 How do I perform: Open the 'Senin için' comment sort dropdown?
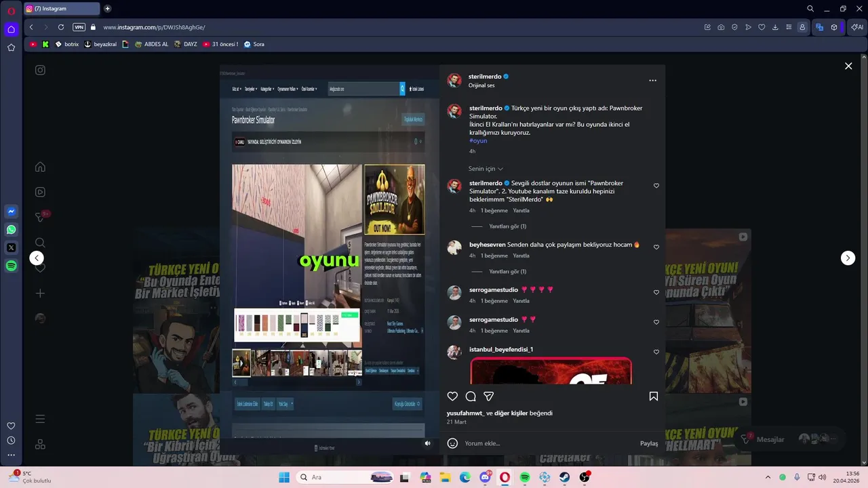(x=486, y=169)
